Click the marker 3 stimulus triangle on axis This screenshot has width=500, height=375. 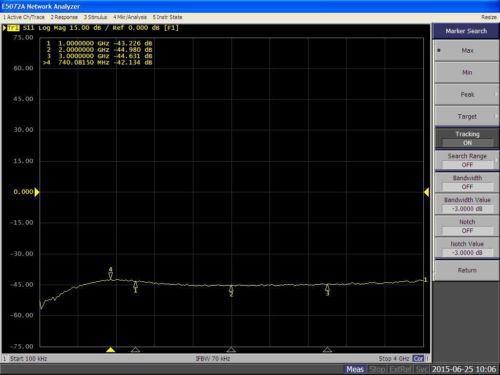327,349
